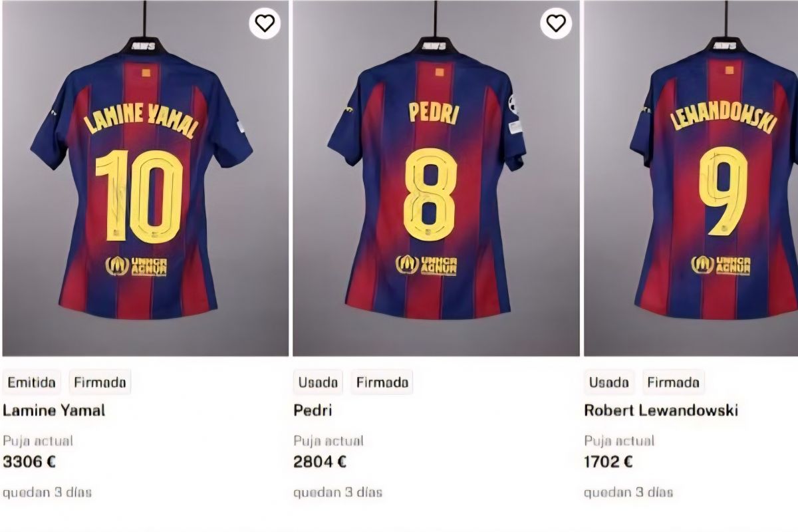The height and width of the screenshot is (532, 798).
Task: Favorite the Lamine Yamal shirt with heart icon
Action: 265,23
